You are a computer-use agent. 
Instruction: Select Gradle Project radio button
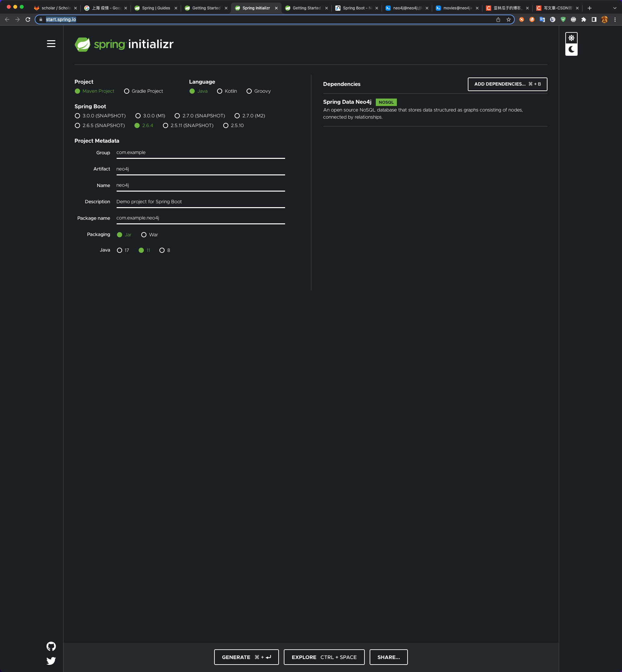point(144,91)
